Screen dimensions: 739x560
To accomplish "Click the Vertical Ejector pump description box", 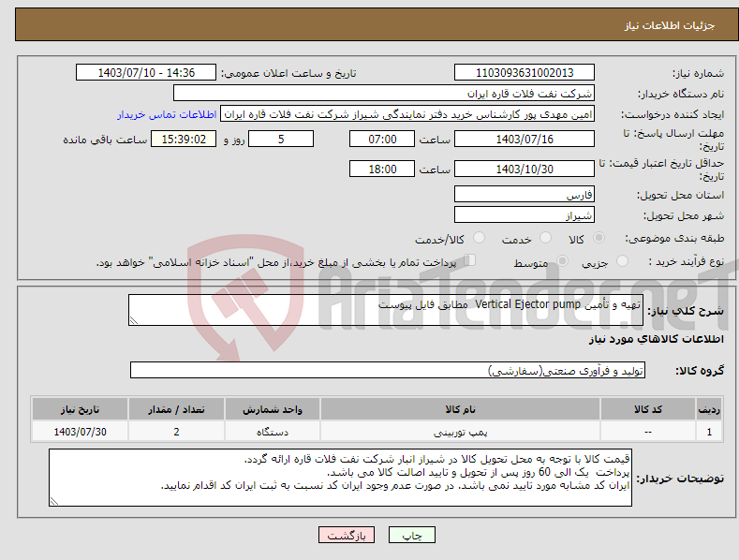I will click(x=386, y=310).
